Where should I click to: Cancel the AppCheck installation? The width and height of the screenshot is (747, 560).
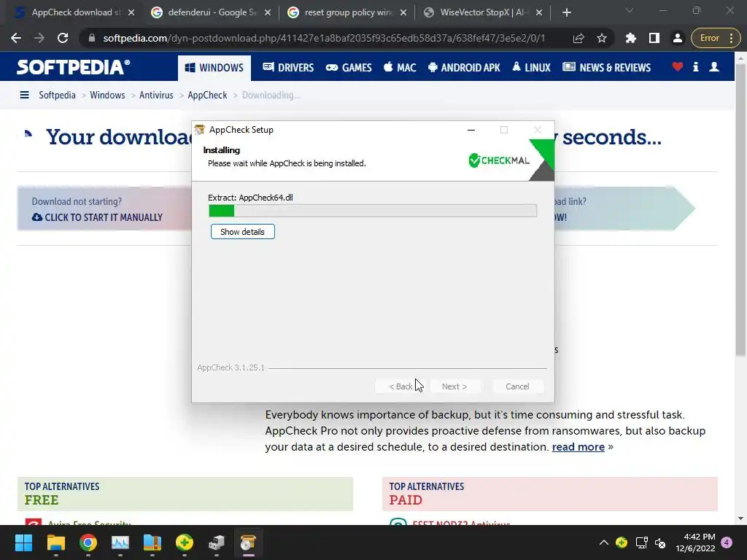click(517, 386)
